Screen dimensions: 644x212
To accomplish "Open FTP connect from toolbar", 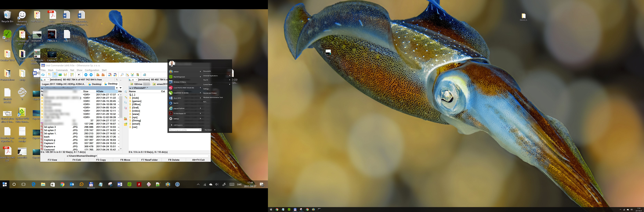I will 110,75.
